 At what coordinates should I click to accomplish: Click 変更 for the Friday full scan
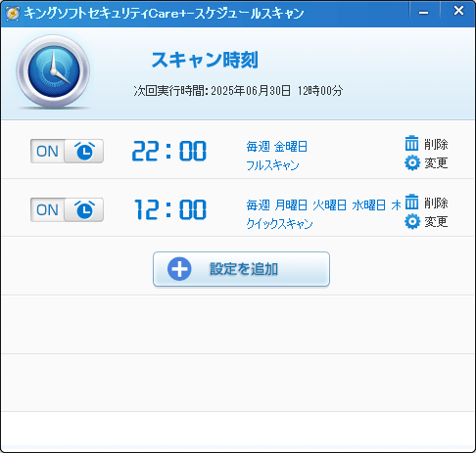(436, 162)
